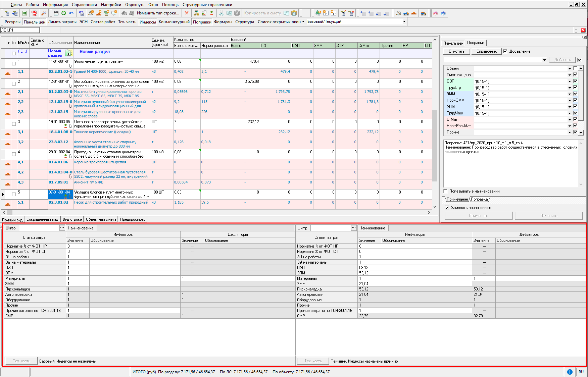Toggle Заменять назначенные checkbox
This screenshot has width=588, height=377.
[x=447, y=208]
